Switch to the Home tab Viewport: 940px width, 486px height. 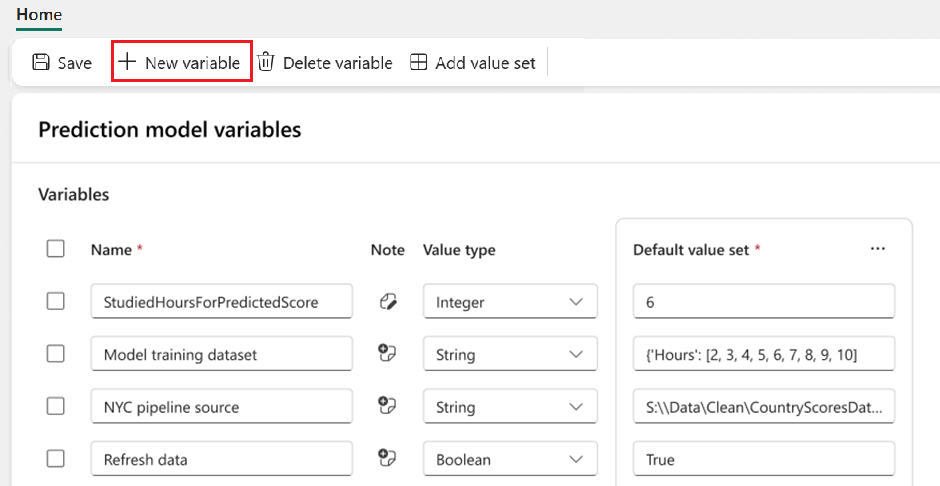pos(39,15)
